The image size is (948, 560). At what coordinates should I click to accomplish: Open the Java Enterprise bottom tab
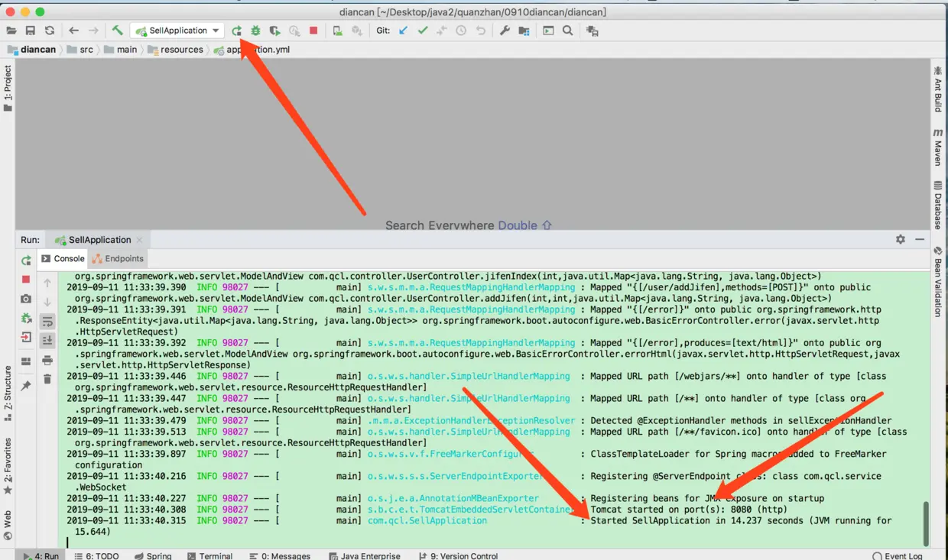click(x=364, y=555)
